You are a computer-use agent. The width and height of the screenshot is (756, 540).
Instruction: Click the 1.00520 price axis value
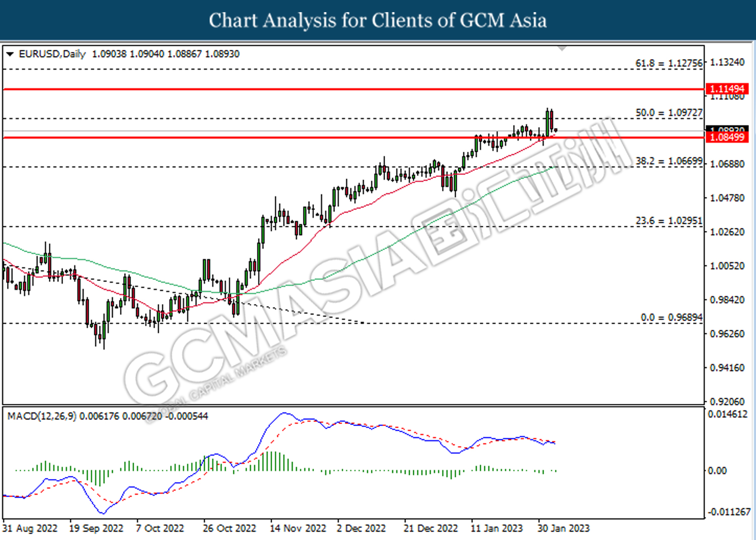tap(727, 266)
